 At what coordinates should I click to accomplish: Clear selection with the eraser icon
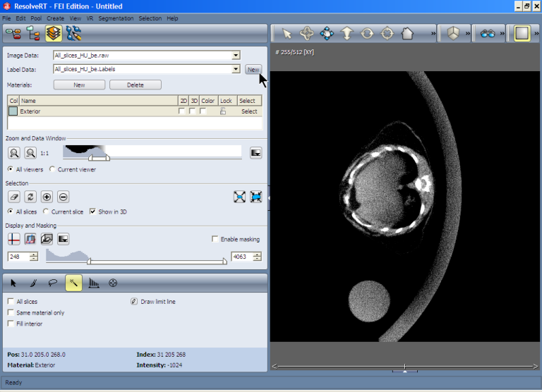14,197
